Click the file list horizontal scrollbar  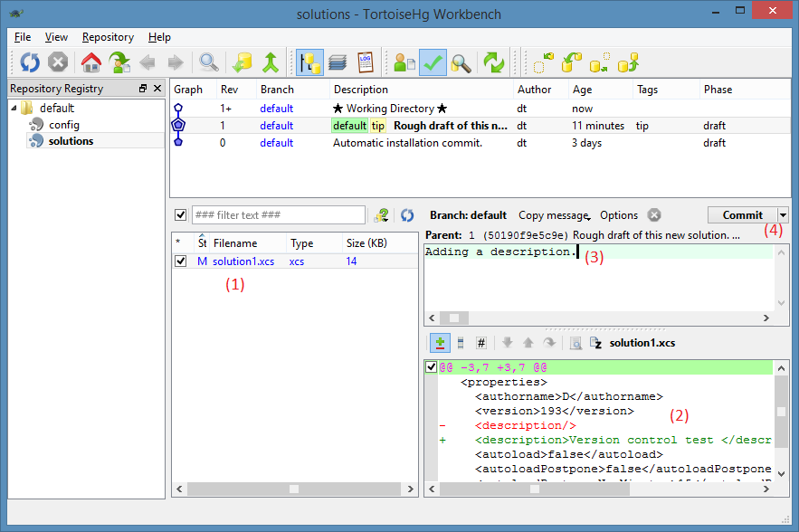pos(294,489)
